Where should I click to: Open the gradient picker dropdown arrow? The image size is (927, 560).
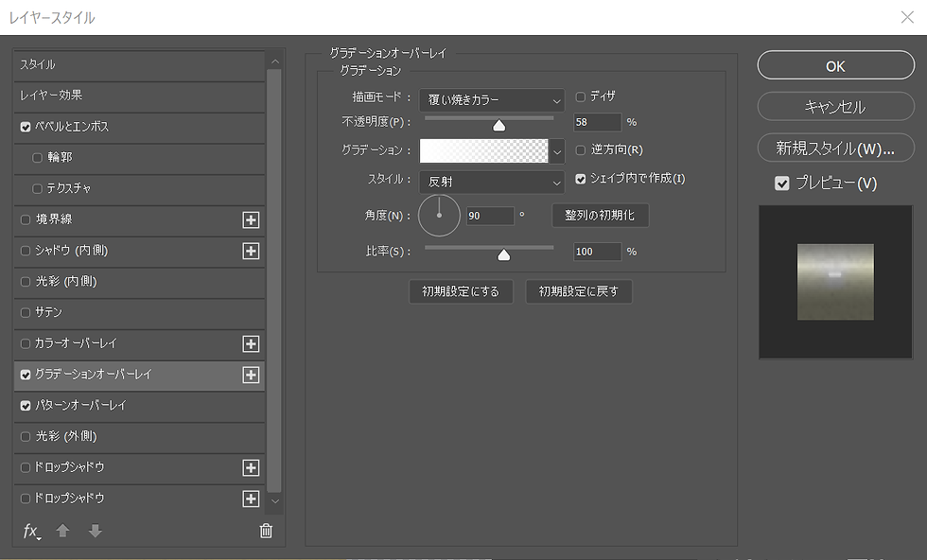pos(557,151)
